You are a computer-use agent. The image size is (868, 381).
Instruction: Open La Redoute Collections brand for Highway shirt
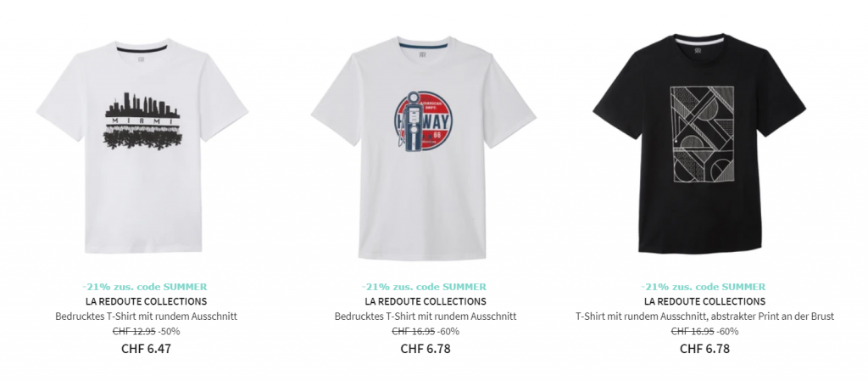click(x=426, y=302)
